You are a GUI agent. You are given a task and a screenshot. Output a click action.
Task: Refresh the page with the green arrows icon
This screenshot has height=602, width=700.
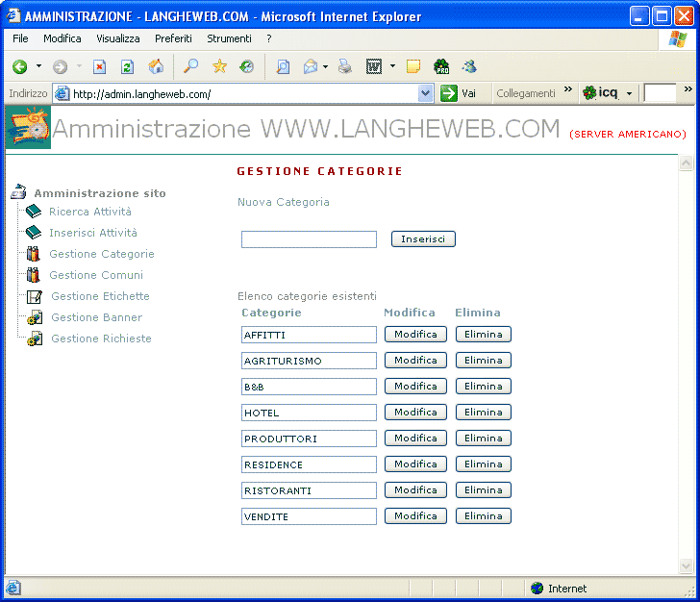pyautogui.click(x=127, y=67)
